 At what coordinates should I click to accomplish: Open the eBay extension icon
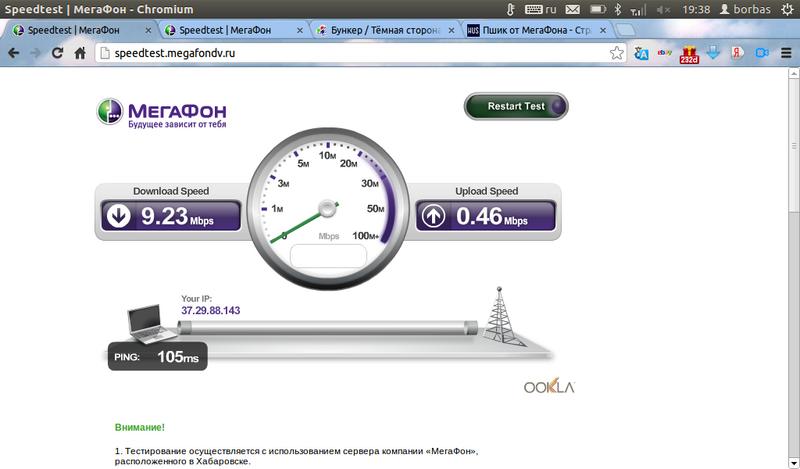pyautogui.click(x=665, y=53)
